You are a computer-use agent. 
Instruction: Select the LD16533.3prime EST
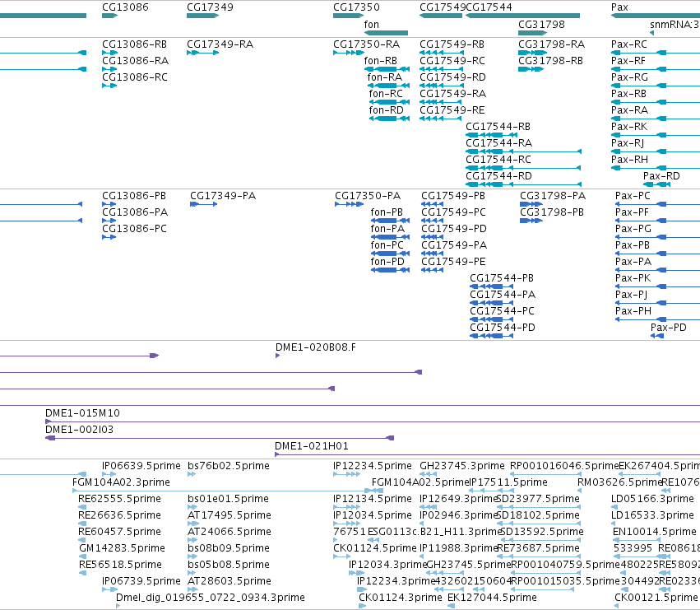[x=614, y=524]
